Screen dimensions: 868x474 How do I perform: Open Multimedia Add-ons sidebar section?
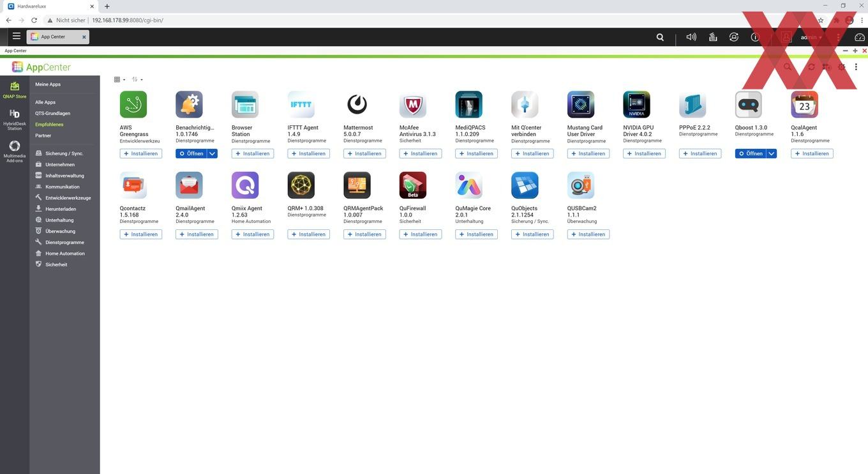click(15, 151)
